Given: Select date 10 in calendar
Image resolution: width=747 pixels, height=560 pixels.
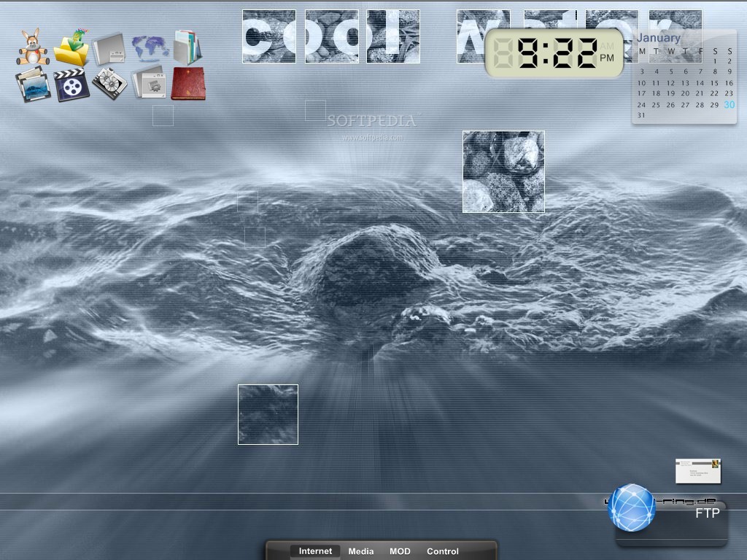Looking at the screenshot, I should [x=641, y=83].
